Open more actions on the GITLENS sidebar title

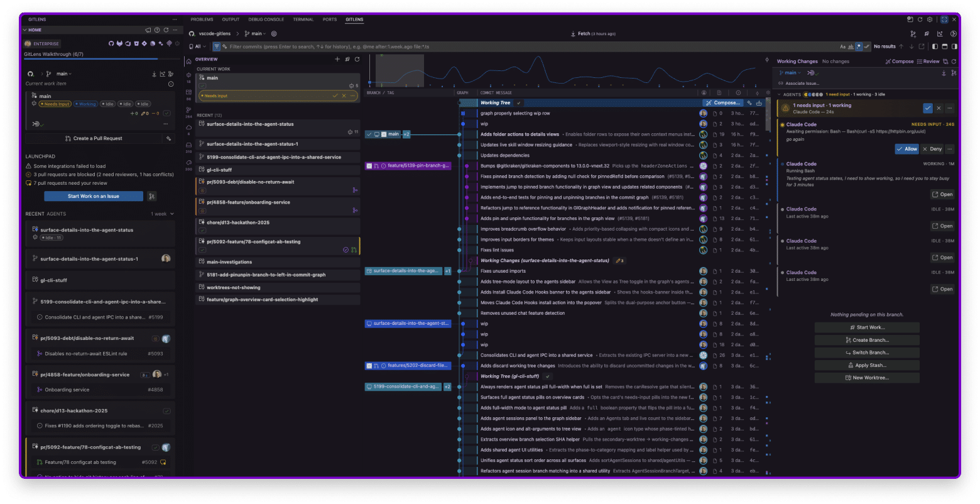pyautogui.click(x=175, y=19)
